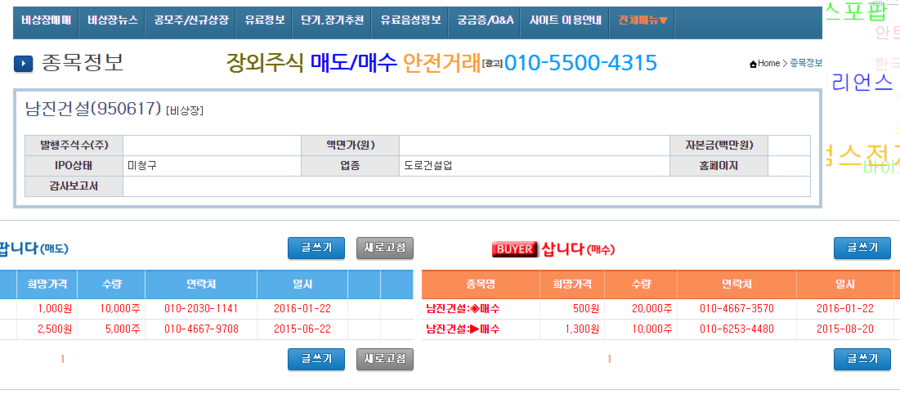Click the 종목명 header in buy table
The width and height of the screenshot is (900, 394).
click(x=481, y=284)
